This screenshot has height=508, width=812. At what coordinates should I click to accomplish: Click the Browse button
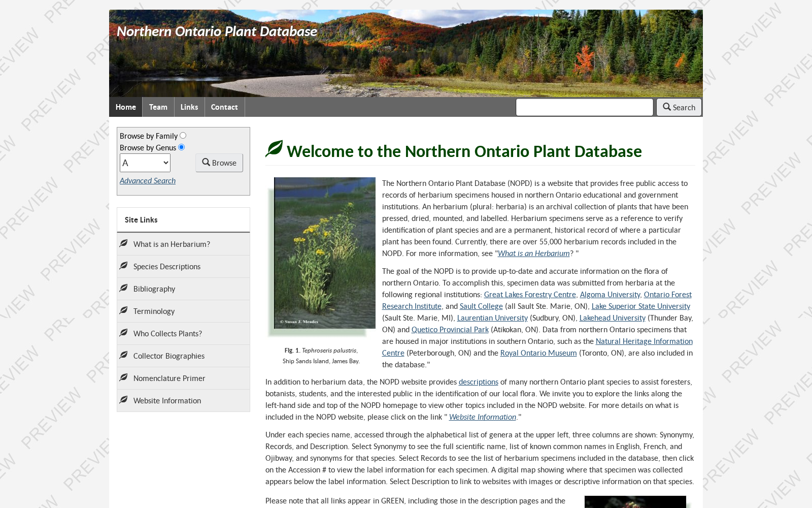219,163
